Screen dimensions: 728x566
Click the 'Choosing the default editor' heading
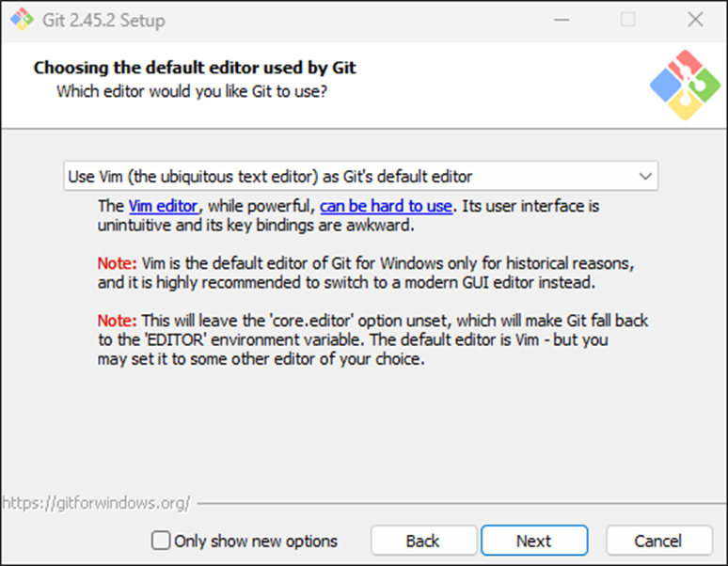[195, 68]
